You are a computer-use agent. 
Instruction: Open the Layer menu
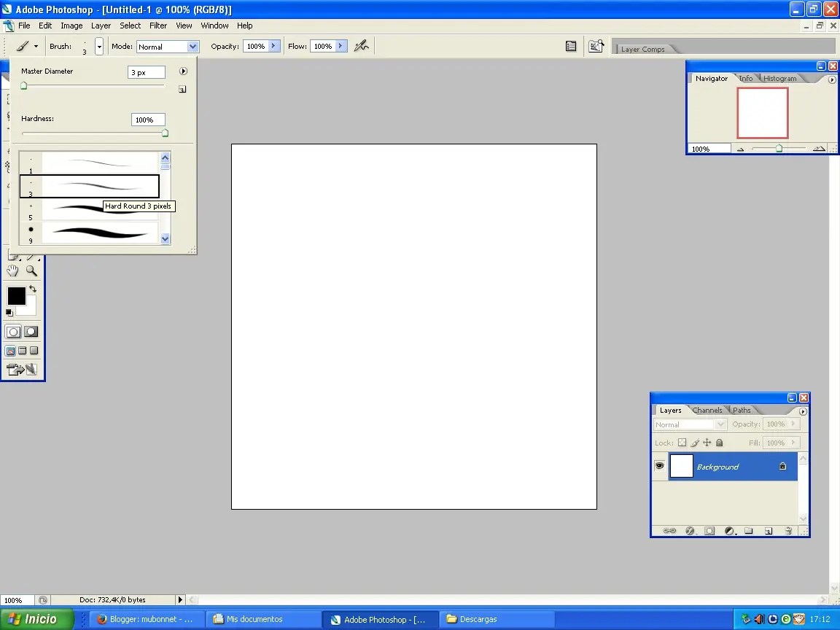point(101,26)
